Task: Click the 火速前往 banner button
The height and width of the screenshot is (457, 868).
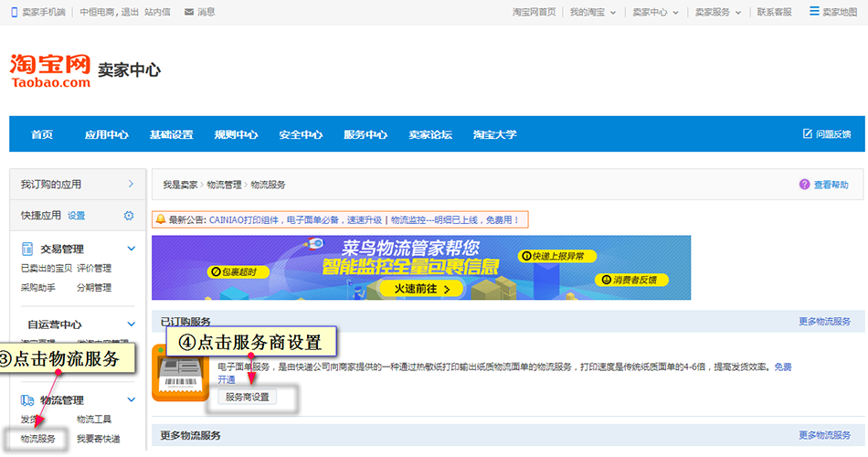Action: [422, 289]
